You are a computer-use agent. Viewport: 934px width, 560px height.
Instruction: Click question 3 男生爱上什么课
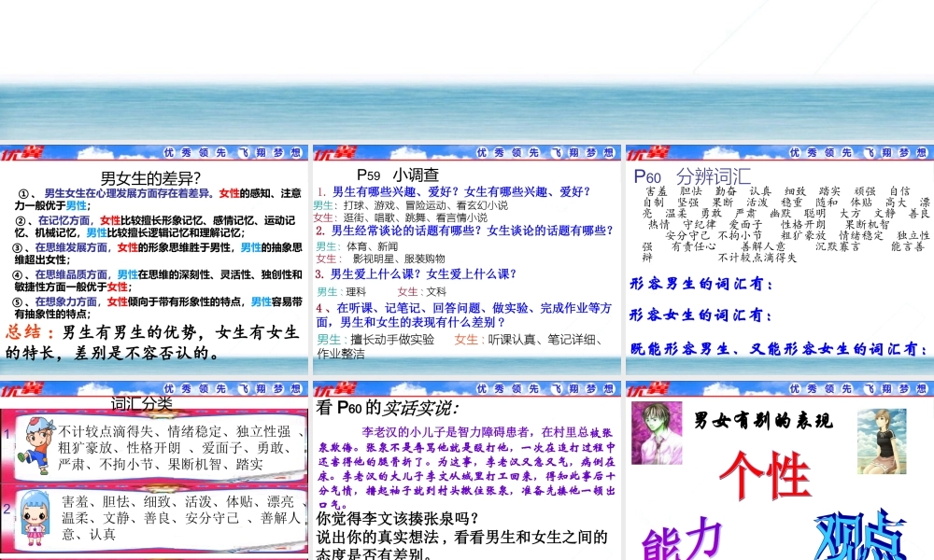[x=416, y=273]
